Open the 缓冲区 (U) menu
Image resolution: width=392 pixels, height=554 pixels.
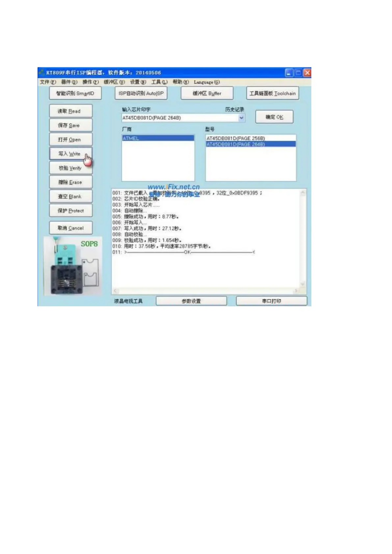click(x=114, y=82)
